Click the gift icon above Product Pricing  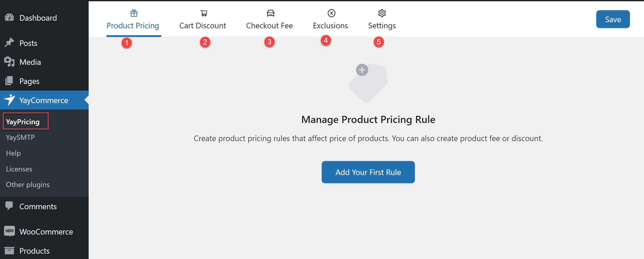click(134, 13)
